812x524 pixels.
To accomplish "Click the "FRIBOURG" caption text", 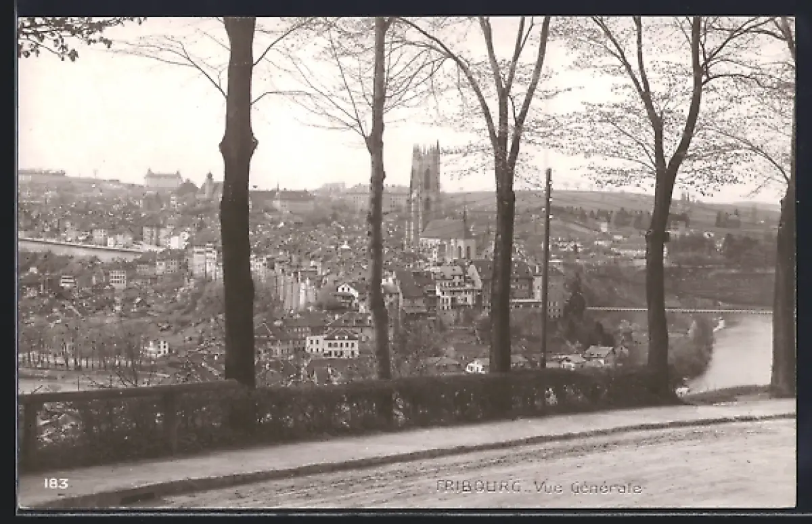I will click(479, 486).
